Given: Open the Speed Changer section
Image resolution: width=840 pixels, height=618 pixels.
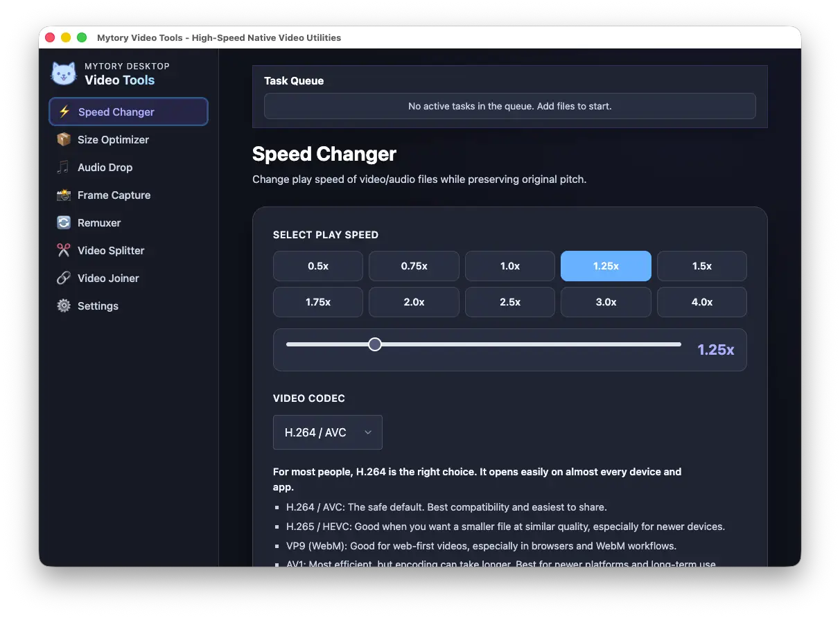Looking at the screenshot, I should point(128,112).
